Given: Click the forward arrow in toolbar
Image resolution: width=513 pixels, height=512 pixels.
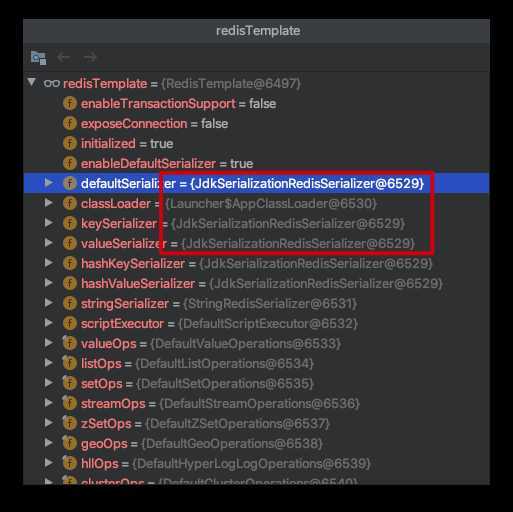Looking at the screenshot, I should [90, 57].
